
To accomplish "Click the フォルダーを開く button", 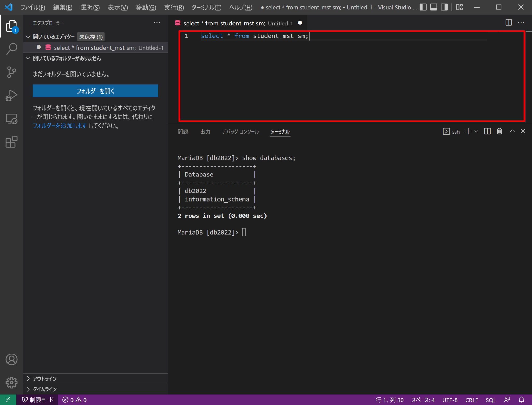I will click(x=95, y=91).
